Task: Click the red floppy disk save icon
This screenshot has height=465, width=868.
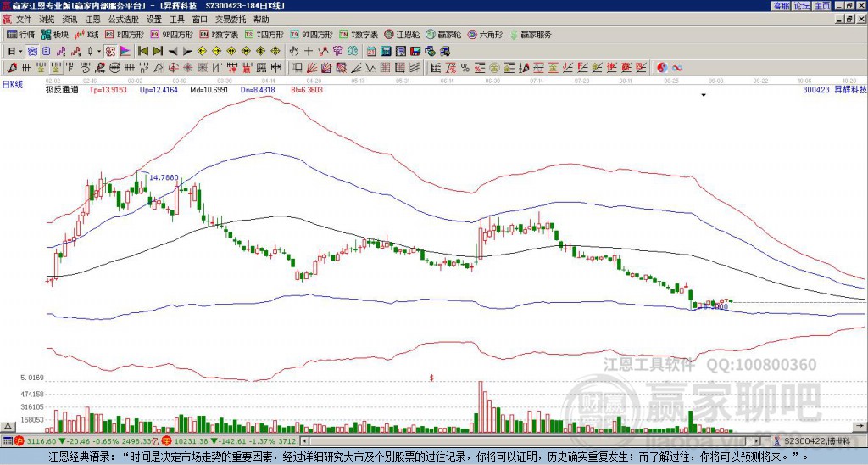Action: pos(415,51)
